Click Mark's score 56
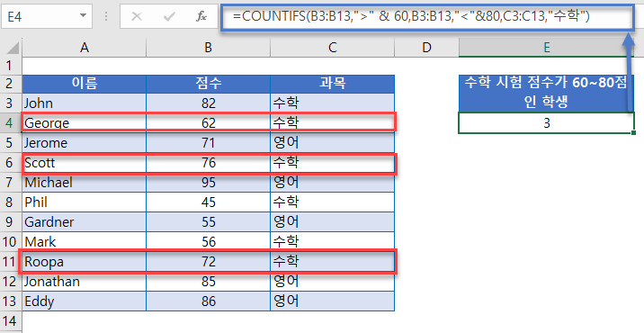This screenshot has width=644, height=333. coord(209,242)
